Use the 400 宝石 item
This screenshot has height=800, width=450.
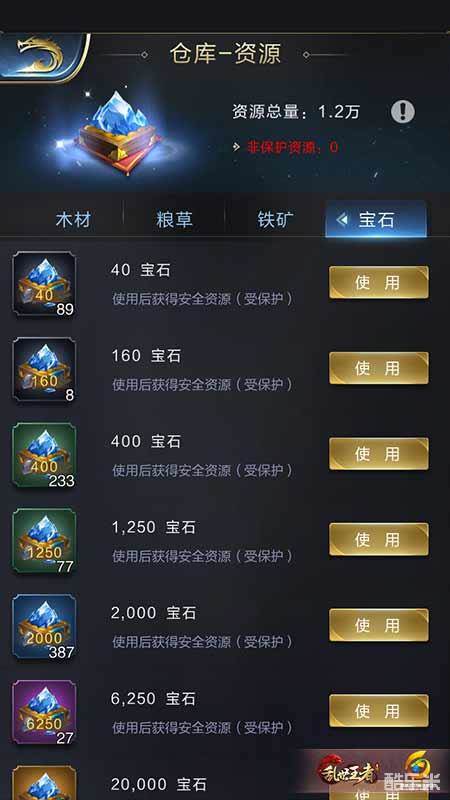click(379, 454)
